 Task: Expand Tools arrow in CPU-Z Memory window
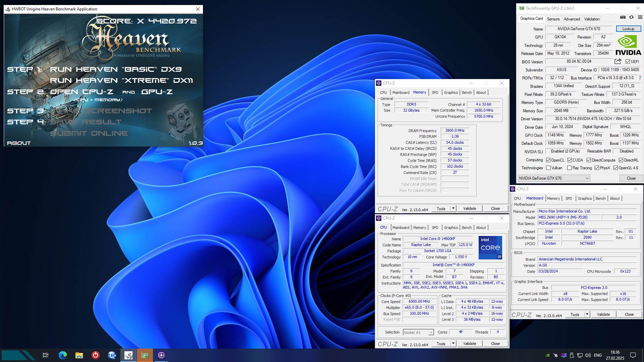(x=453, y=208)
